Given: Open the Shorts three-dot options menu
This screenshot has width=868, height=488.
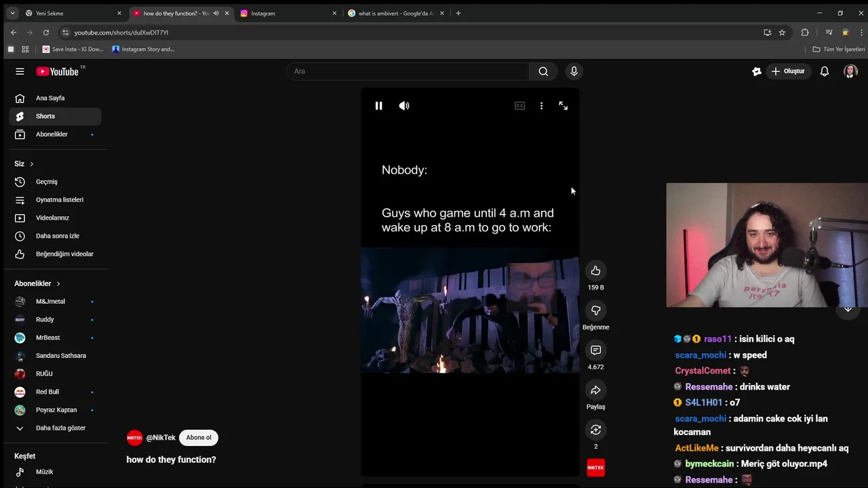Looking at the screenshot, I should click(541, 106).
